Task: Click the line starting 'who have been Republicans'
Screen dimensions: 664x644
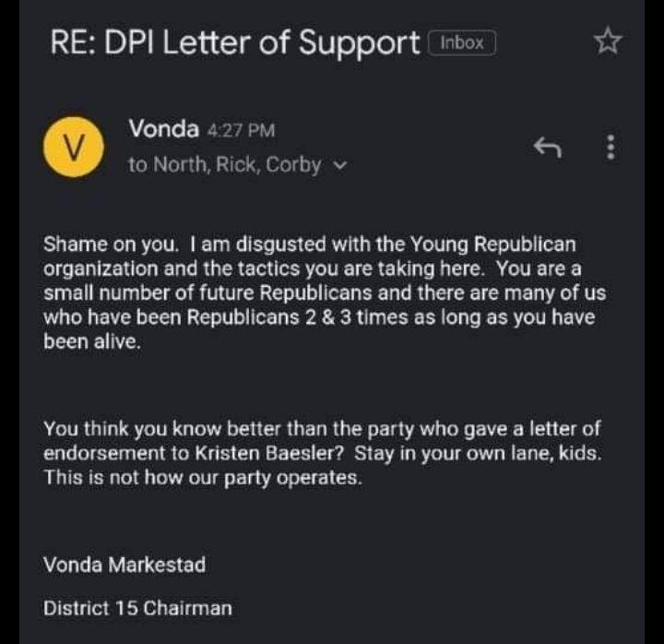Action: click(319, 317)
